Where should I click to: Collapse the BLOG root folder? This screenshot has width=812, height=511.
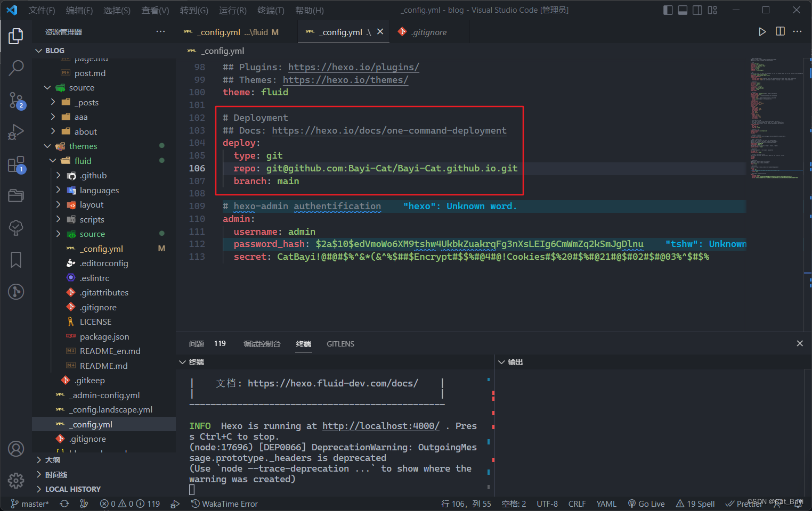(104, 51)
